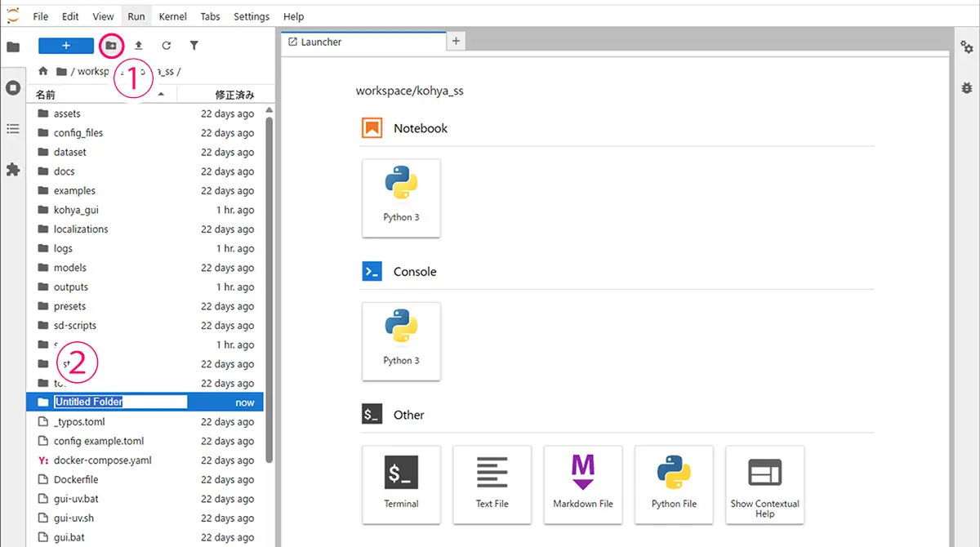Open the Tabs menu
980x547 pixels.
click(x=210, y=16)
